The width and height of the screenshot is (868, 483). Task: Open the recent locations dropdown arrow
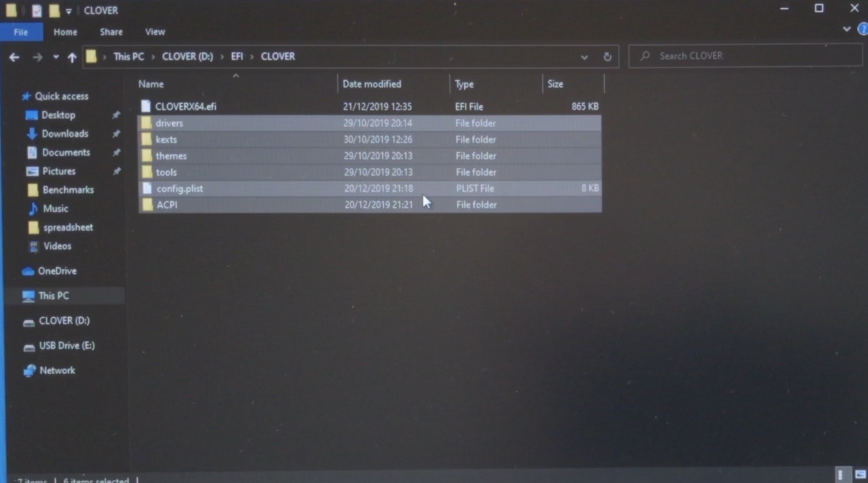point(56,57)
